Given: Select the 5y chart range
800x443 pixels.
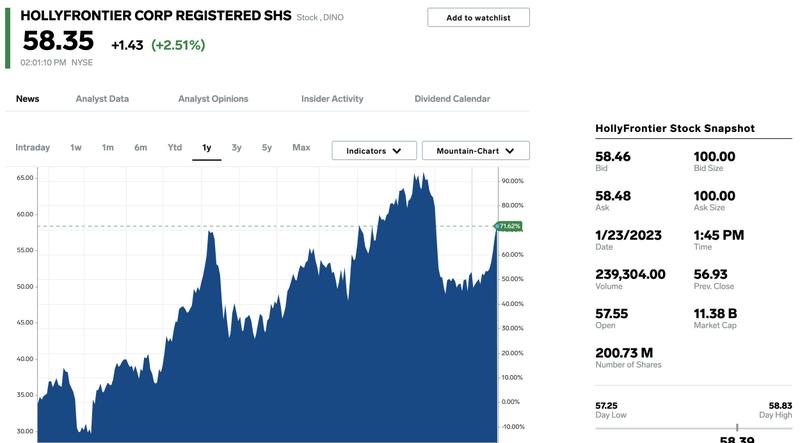Looking at the screenshot, I should pos(267,147).
